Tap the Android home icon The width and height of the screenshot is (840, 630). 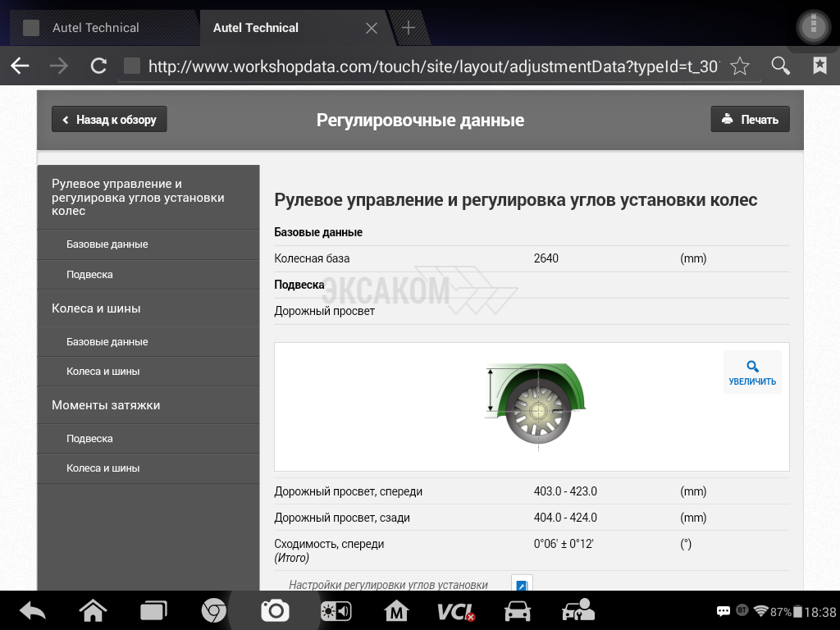(x=93, y=611)
